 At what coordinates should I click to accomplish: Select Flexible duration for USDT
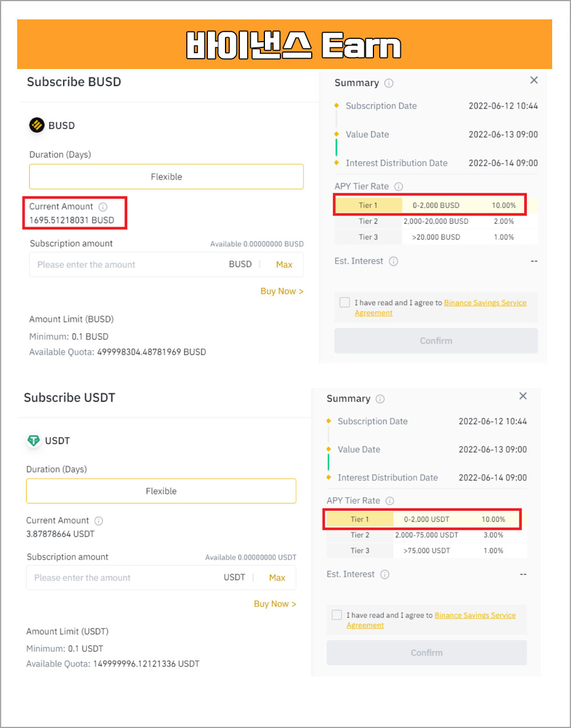click(x=161, y=491)
